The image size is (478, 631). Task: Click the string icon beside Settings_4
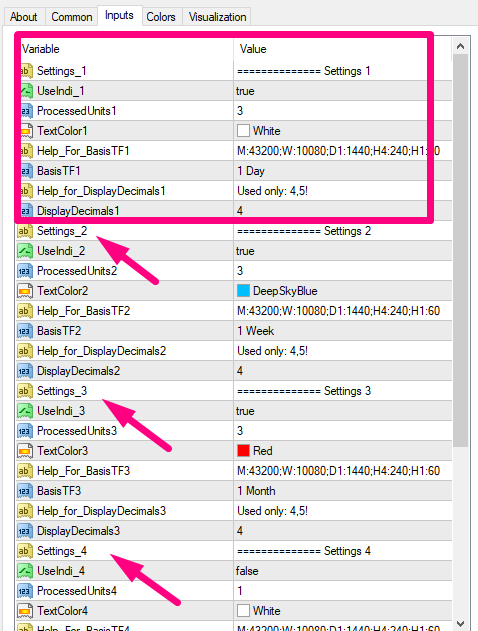(25, 551)
